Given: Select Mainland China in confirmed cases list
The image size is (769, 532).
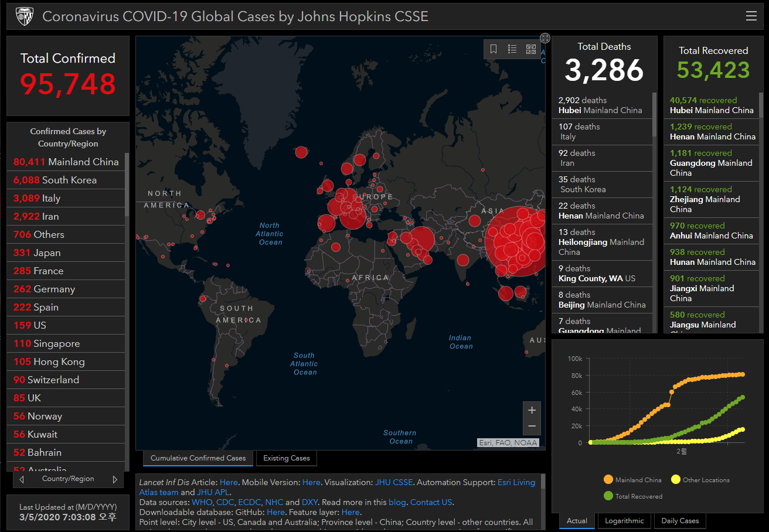Looking at the screenshot, I should click(66, 162).
